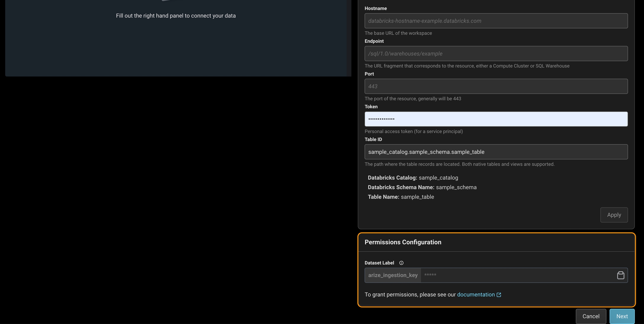
Task: Click the Token password field
Action: pyautogui.click(x=496, y=119)
